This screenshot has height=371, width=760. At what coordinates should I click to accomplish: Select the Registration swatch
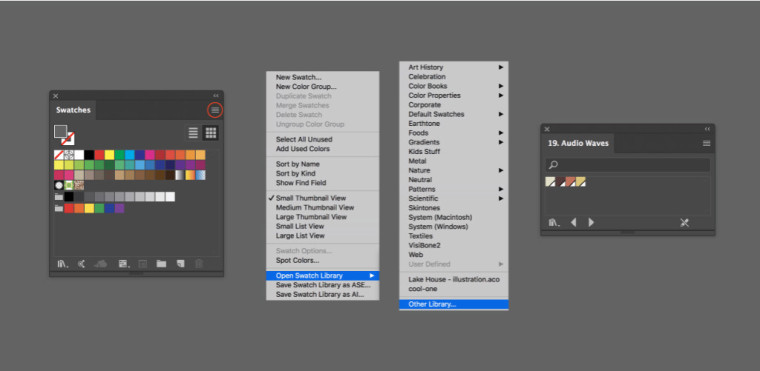pyautogui.click(x=69, y=155)
